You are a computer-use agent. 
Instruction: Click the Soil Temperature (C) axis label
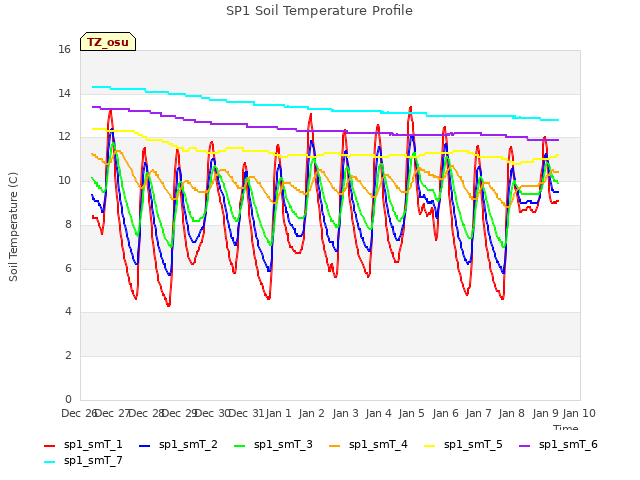13,227
